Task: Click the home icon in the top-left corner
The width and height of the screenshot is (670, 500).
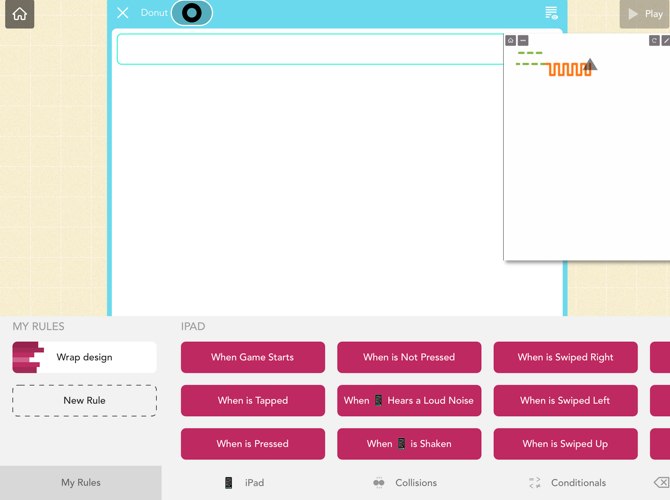Action: click(x=19, y=14)
